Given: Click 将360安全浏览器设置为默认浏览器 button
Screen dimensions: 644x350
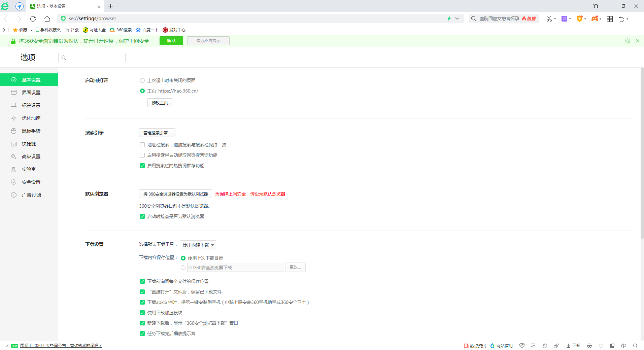Looking at the screenshot, I should pyautogui.click(x=175, y=194).
